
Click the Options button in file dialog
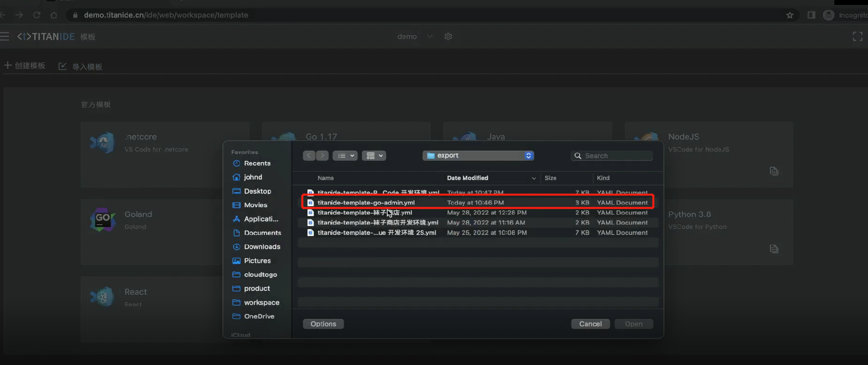pos(323,324)
